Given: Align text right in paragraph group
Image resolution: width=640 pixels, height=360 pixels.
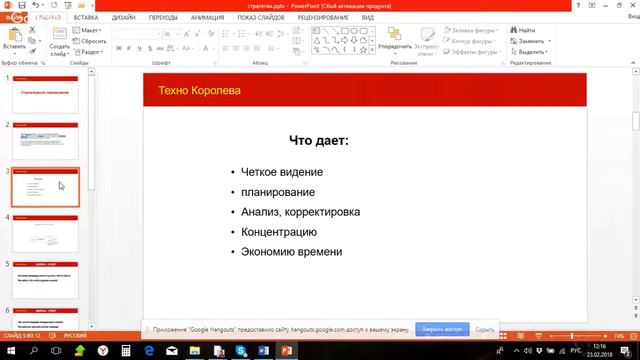Looking at the screenshot, I should click(247, 48).
